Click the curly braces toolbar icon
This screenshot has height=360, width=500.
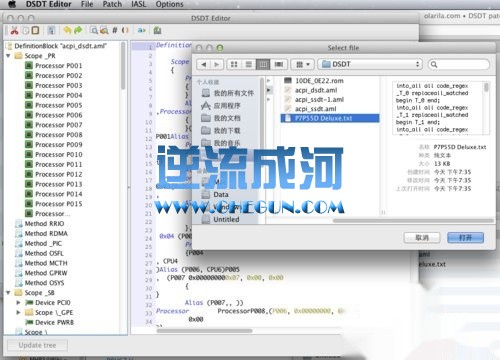point(125,30)
